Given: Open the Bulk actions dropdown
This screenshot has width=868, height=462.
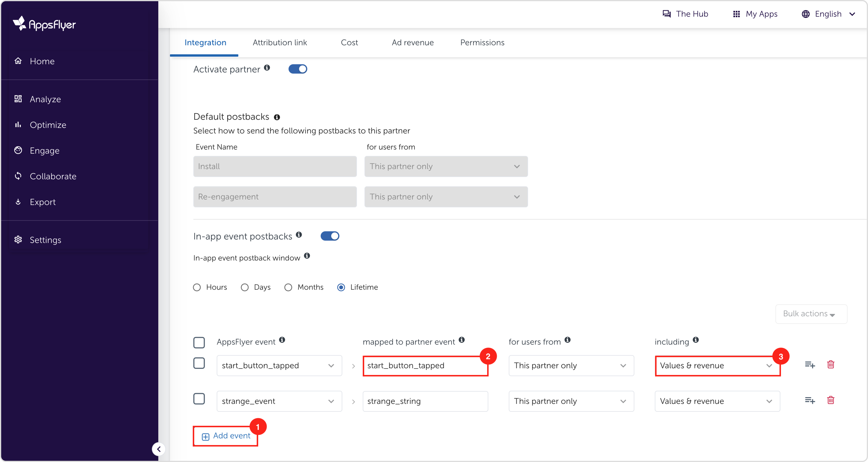Looking at the screenshot, I should tap(811, 314).
